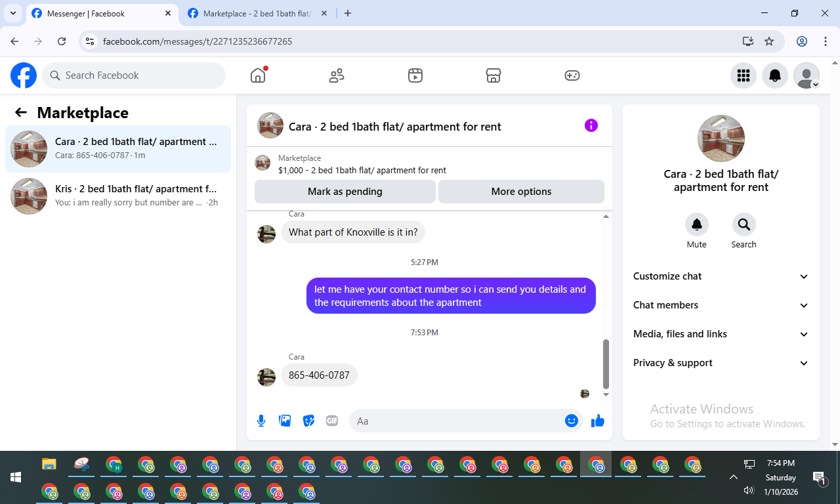Image resolution: width=840 pixels, height=504 pixels.
Task: Open the Reels video icon
Action: pyautogui.click(x=415, y=75)
